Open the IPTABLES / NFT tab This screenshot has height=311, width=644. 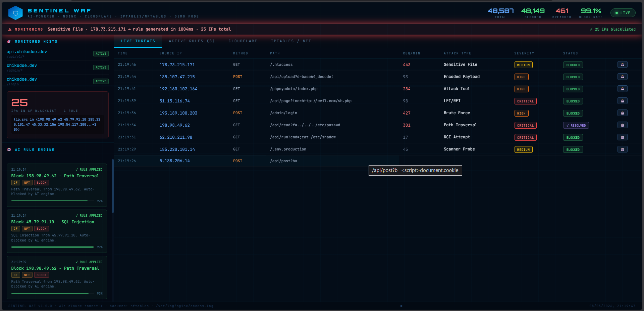tap(290, 41)
